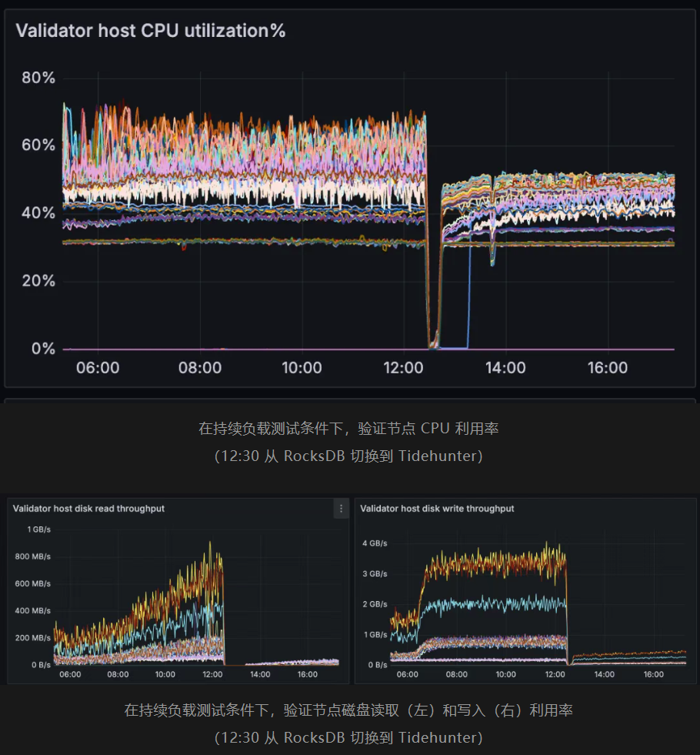
Task: Click the 80% y-axis label on CPU chart
Action: click(x=38, y=78)
